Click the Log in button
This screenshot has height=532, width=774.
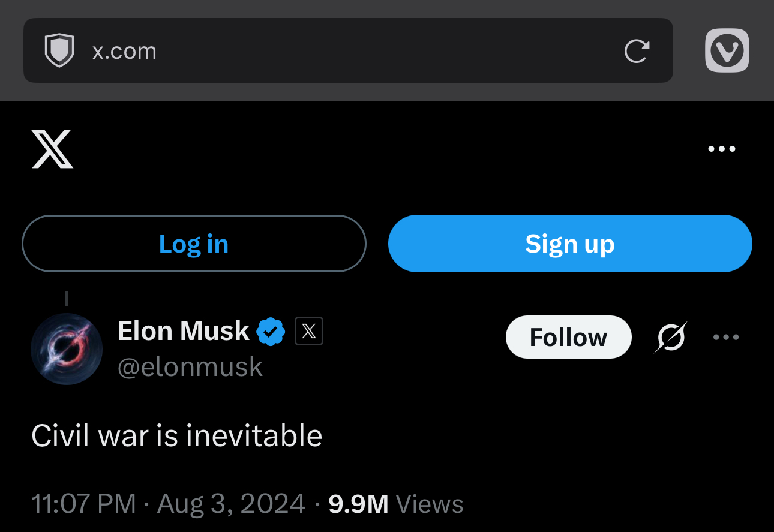point(194,244)
